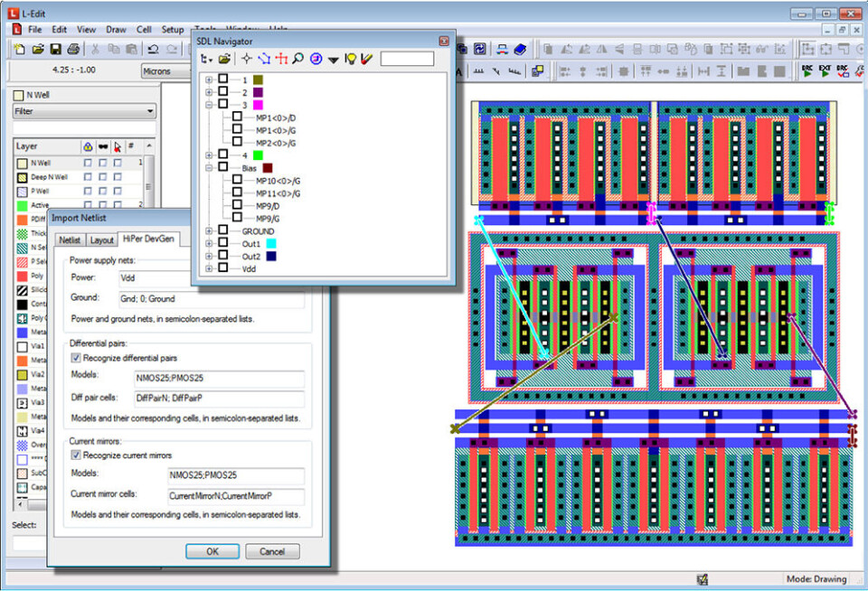Expand net 1 in the SDL Navigator tree
Viewport: 868px width, 591px height.
tap(209, 80)
